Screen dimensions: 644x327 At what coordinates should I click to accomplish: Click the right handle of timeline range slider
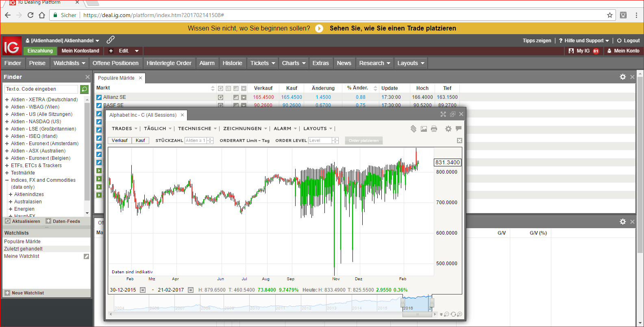(x=432, y=303)
